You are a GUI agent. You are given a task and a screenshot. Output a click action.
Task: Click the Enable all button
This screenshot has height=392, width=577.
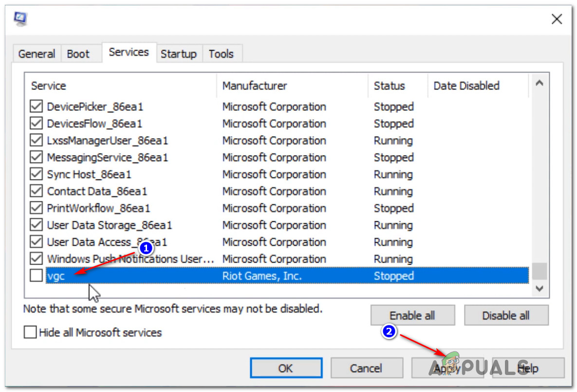point(412,315)
